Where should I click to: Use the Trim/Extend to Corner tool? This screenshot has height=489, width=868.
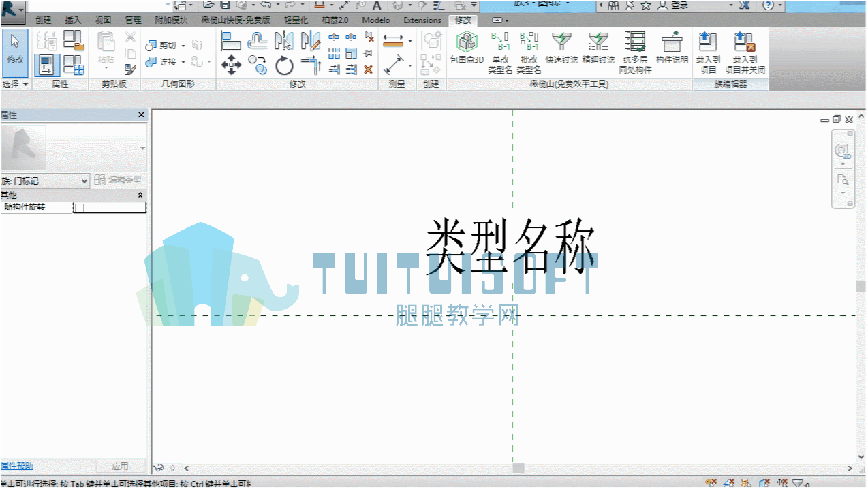click(311, 65)
